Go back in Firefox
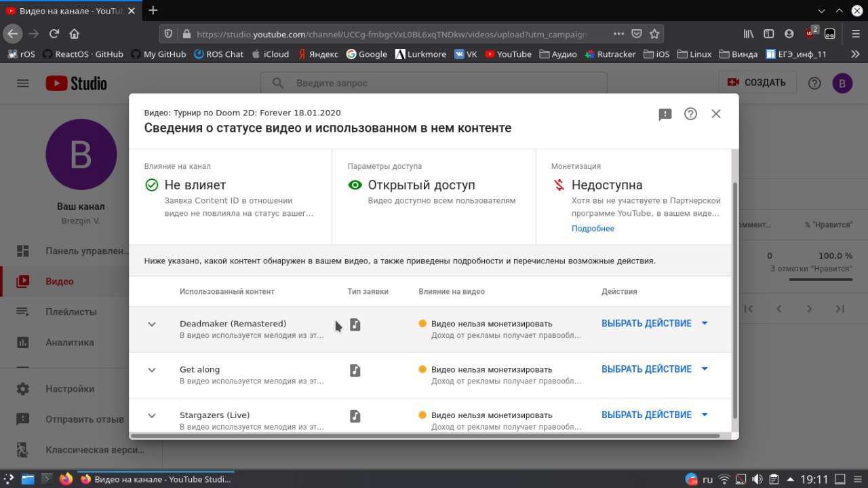 (13, 33)
